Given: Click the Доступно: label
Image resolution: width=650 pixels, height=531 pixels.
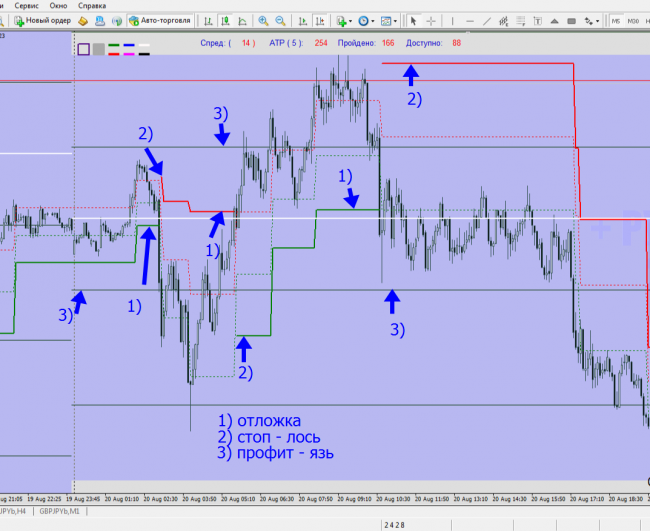Looking at the screenshot, I should tap(424, 43).
